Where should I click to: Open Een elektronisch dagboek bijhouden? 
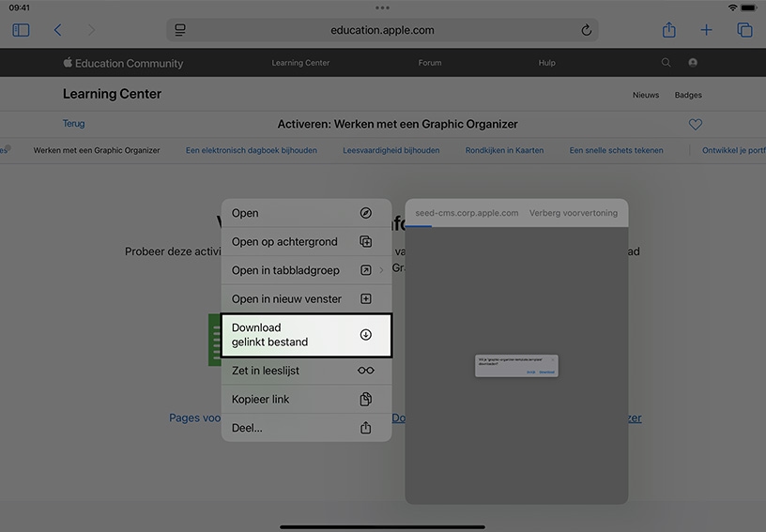pyautogui.click(x=251, y=150)
